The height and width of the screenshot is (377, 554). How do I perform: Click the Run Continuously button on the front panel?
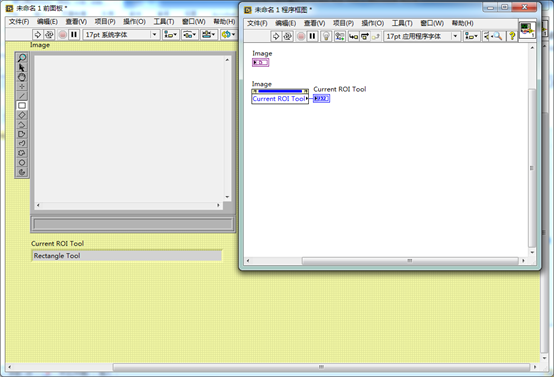(49, 34)
